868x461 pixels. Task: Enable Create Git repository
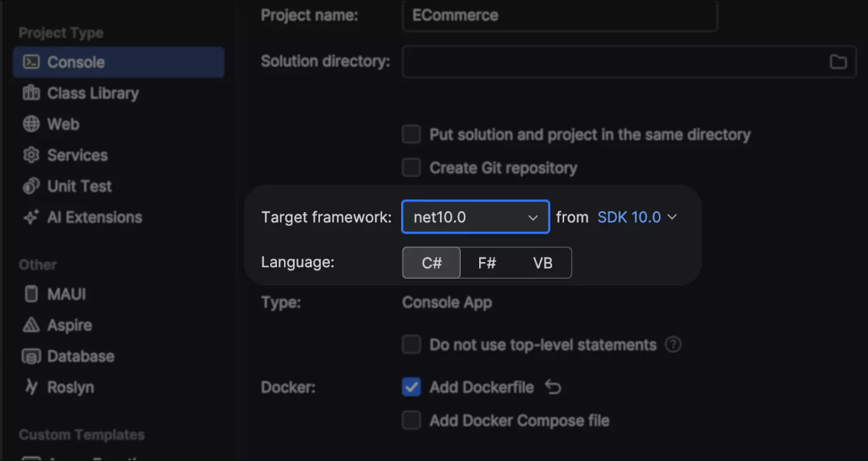[x=412, y=168]
